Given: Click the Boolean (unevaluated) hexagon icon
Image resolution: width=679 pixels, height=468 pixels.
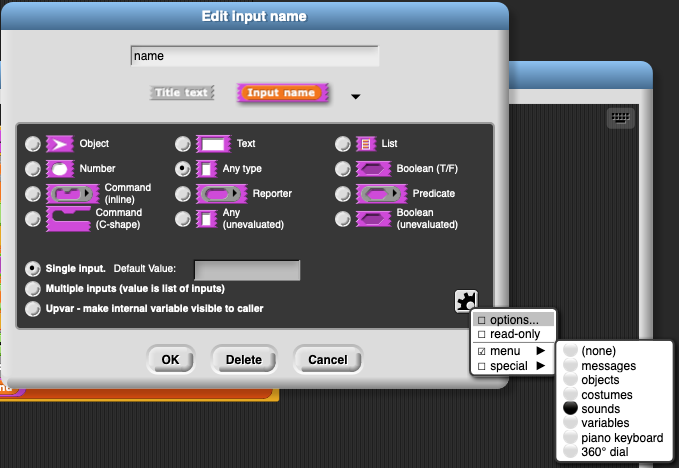Looking at the screenshot, I should 373,219.
